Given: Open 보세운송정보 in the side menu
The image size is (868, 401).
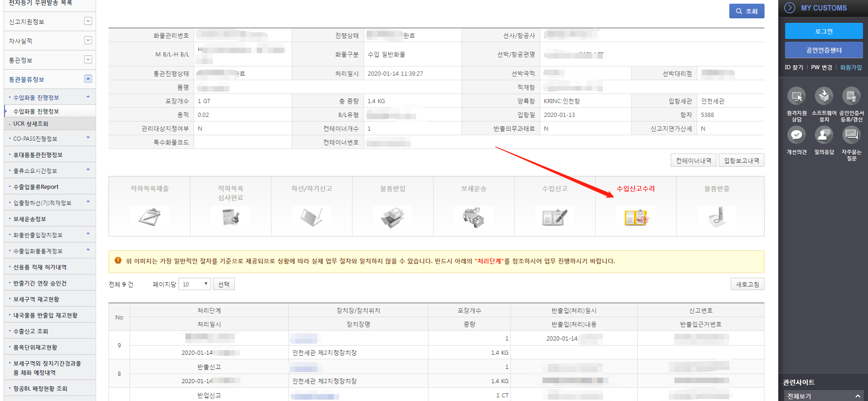Looking at the screenshot, I should point(30,219).
